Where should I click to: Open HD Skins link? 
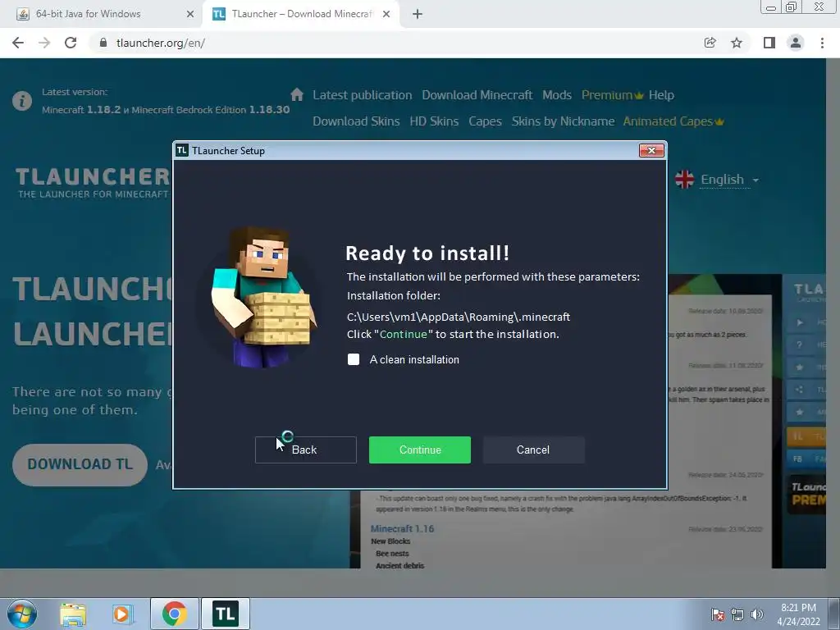coord(434,121)
